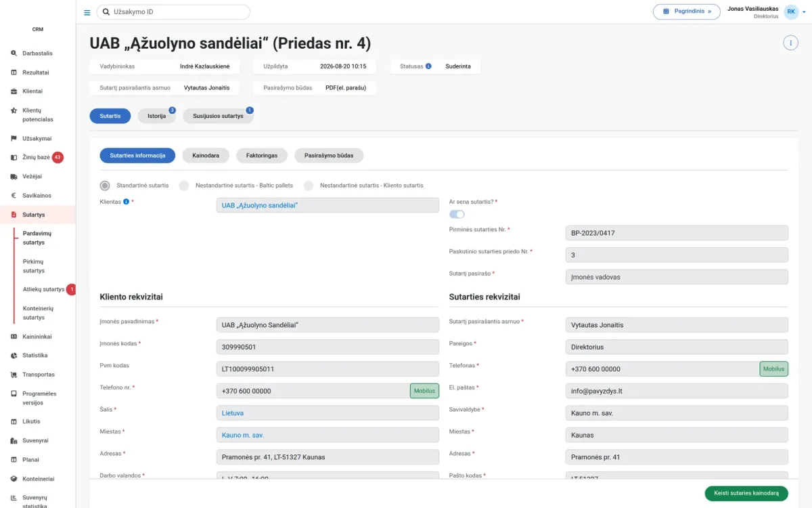Viewport: 812px width, 508px height.
Task: Click Keisti sutarties kainodarą button
Action: point(746,493)
